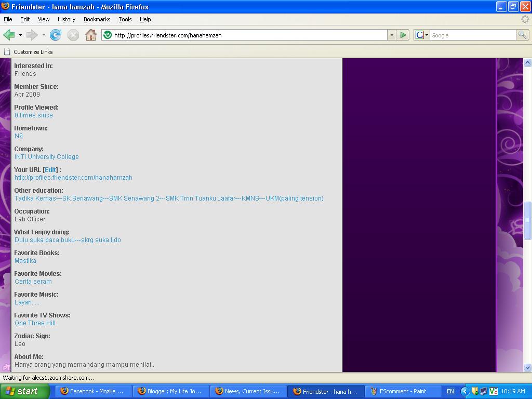The width and height of the screenshot is (532, 399).
Task: Click the Windows start button
Action: pos(24,392)
